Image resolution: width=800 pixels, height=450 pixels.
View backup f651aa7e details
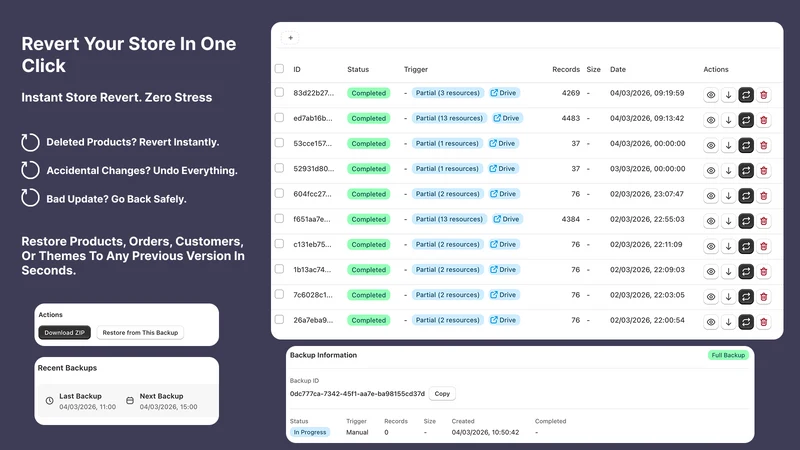click(711, 221)
